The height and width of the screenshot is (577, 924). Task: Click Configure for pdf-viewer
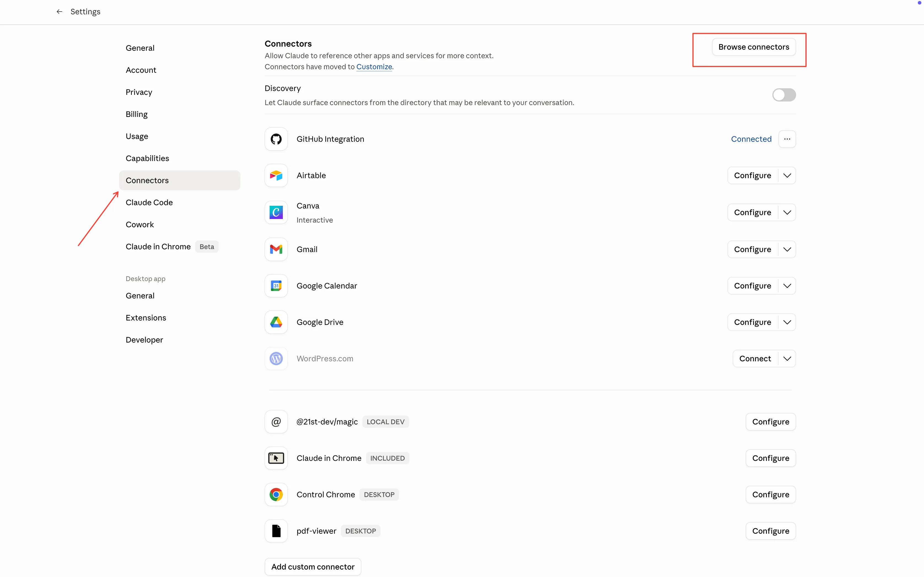771,531
